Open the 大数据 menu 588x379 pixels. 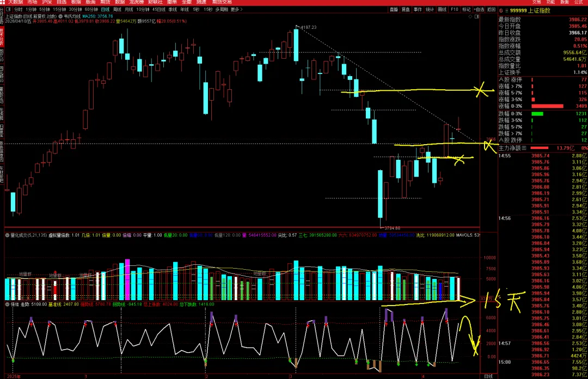coord(15,2)
